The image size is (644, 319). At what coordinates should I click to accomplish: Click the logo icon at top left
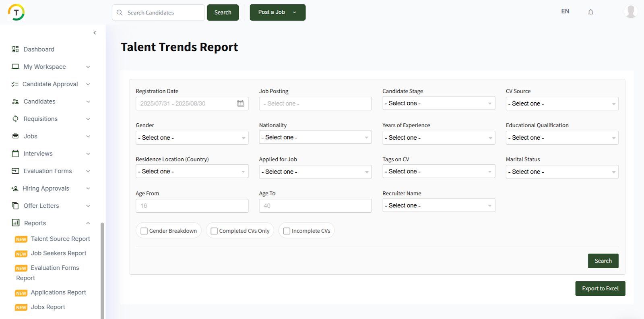click(16, 12)
